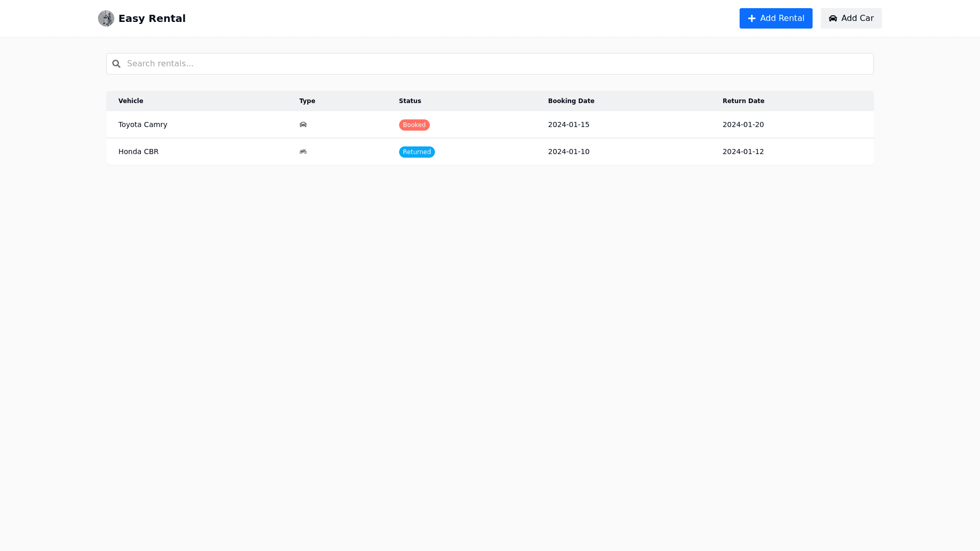The width and height of the screenshot is (980, 551).
Task: Click the car icon inside Add Car button
Action: click(833, 18)
